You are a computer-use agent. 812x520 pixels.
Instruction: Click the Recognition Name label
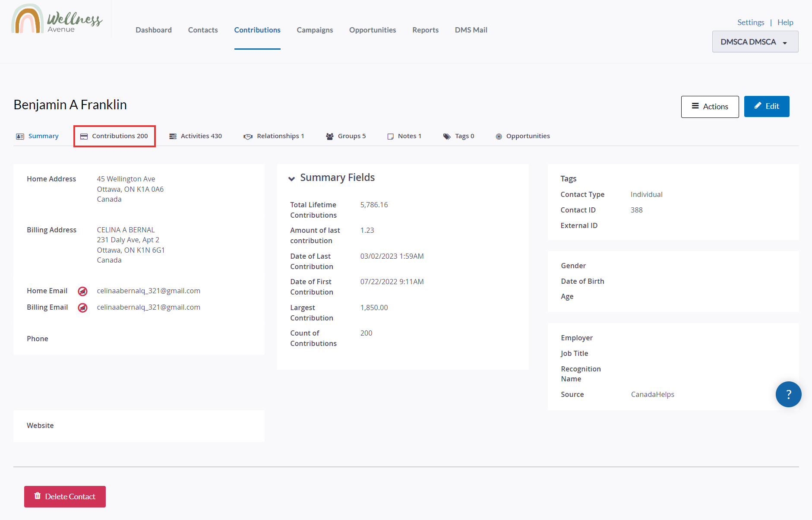[581, 374]
